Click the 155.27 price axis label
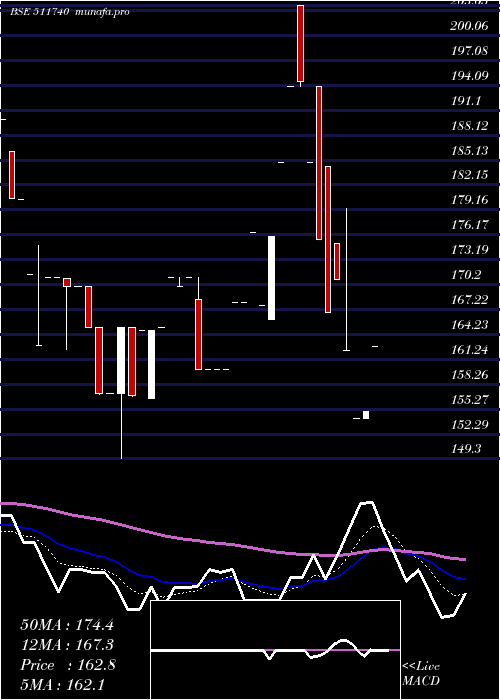Viewport: 500px width, 700px height. point(469,400)
